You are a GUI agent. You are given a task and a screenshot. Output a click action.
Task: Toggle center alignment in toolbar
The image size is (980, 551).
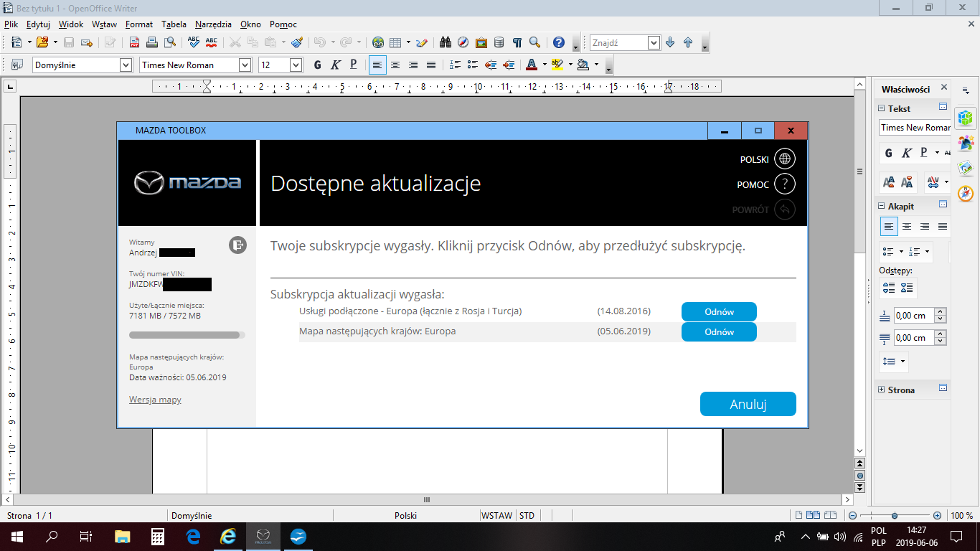click(x=395, y=65)
